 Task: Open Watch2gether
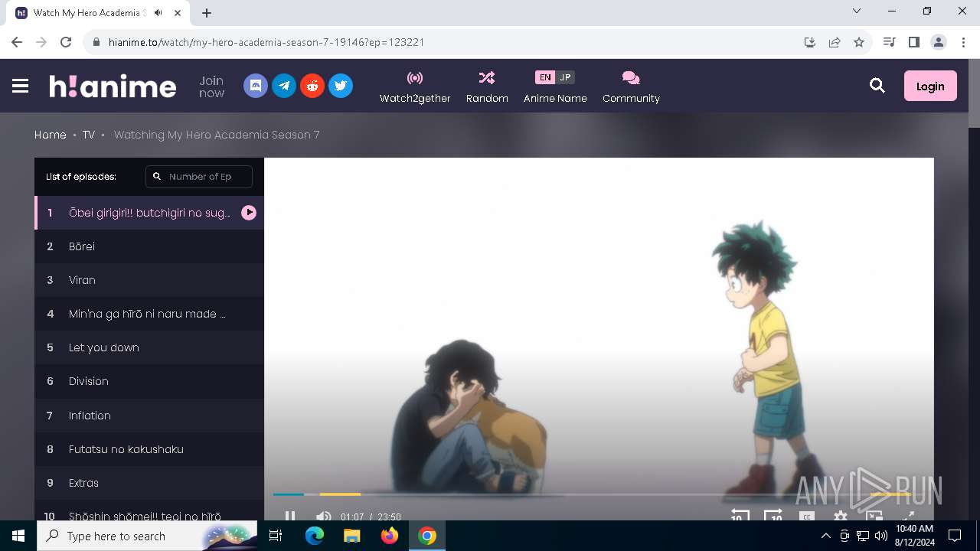pos(415,87)
